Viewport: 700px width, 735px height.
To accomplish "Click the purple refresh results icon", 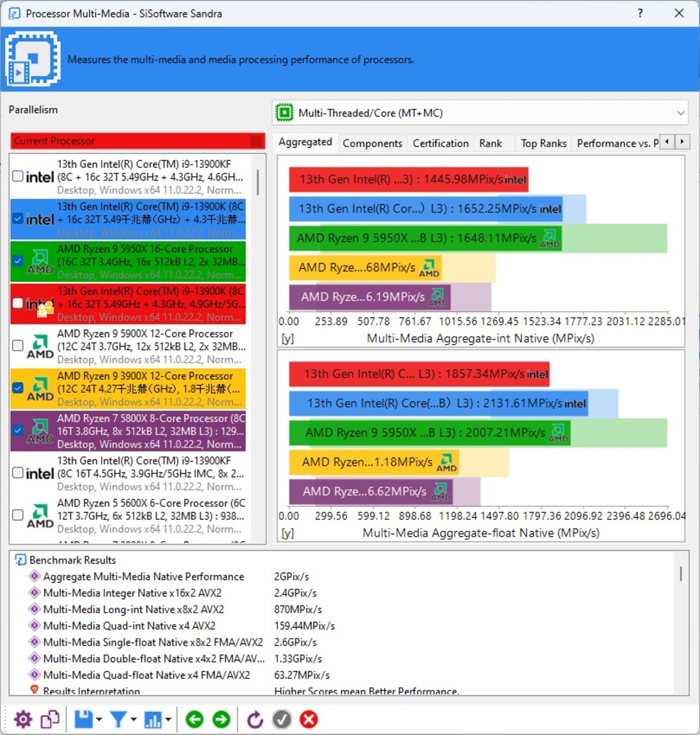I will tap(255, 719).
